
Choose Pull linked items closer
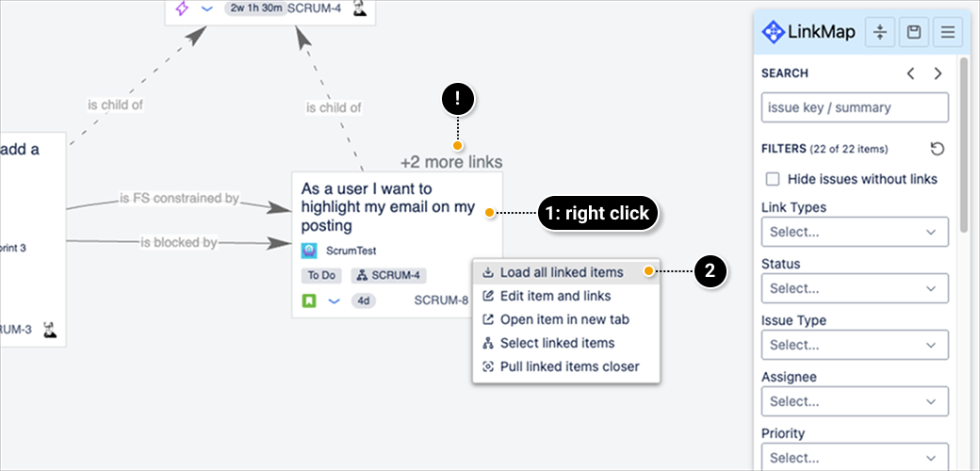click(568, 366)
